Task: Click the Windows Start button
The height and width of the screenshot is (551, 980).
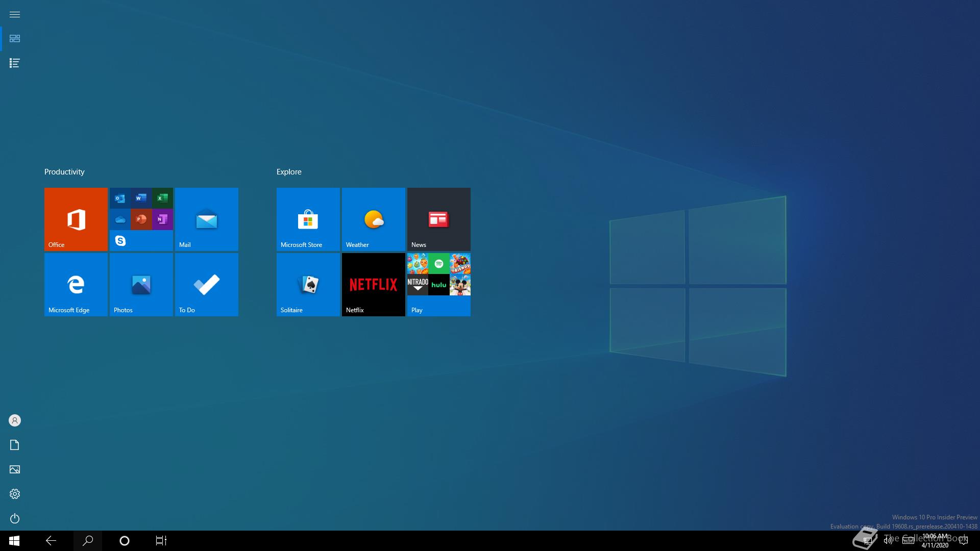Action: coord(14,541)
